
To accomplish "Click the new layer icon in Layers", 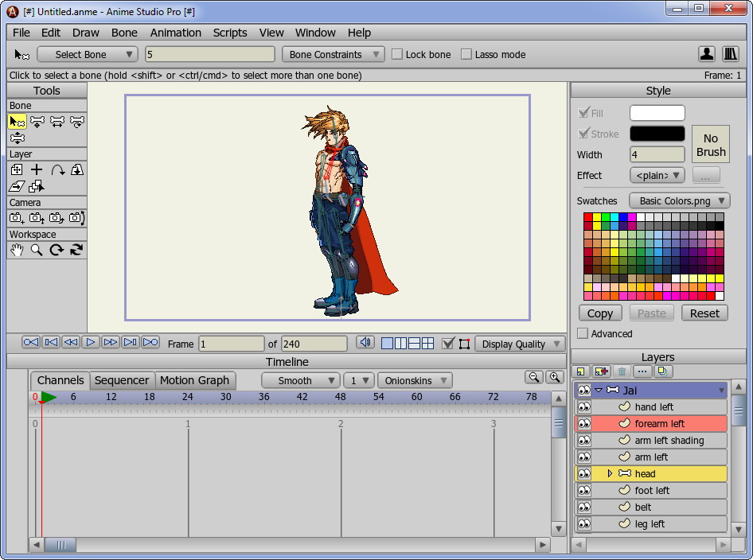I will (x=580, y=371).
